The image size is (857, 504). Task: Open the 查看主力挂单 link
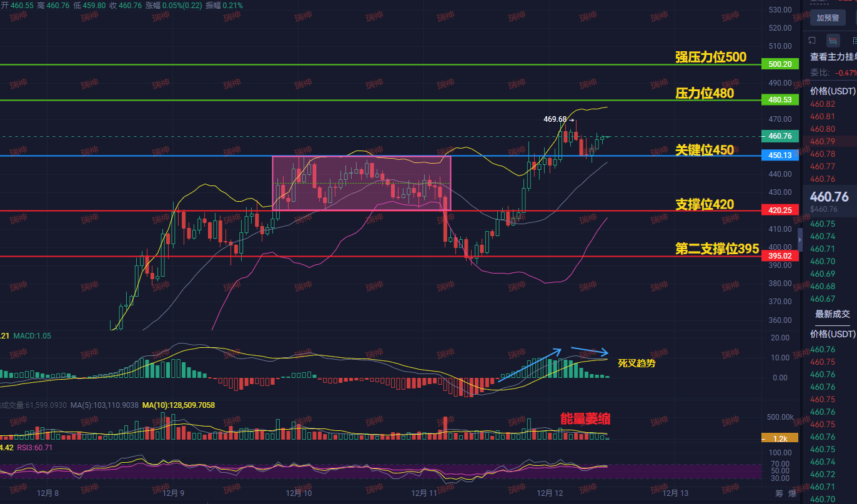[x=833, y=57]
